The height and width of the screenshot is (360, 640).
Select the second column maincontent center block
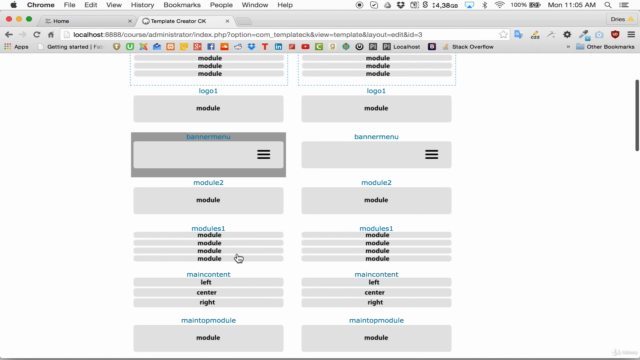coord(376,293)
